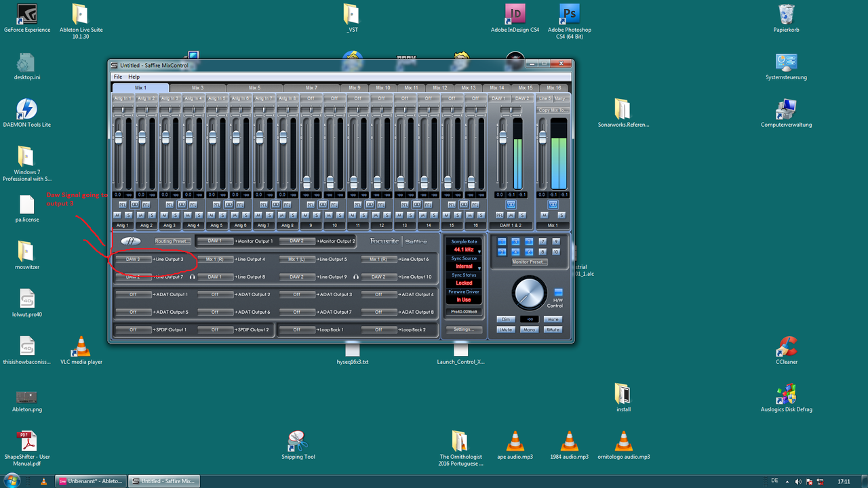Click the large monitor volume knob
Viewport: 868px width, 488px height.
(529, 293)
